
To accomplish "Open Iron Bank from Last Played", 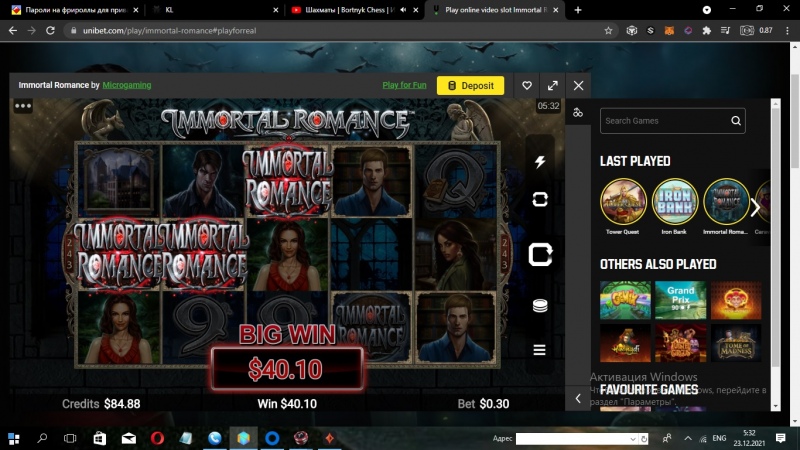I will pos(674,202).
